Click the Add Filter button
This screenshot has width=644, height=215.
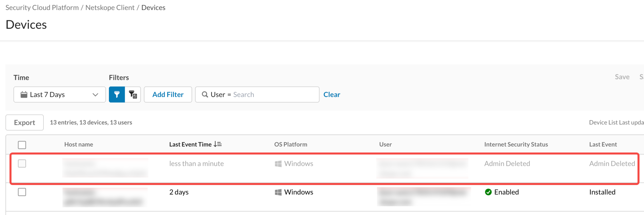pos(168,94)
